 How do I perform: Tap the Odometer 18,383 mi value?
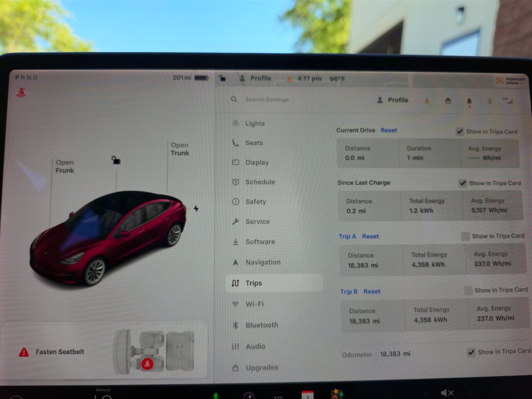point(395,354)
